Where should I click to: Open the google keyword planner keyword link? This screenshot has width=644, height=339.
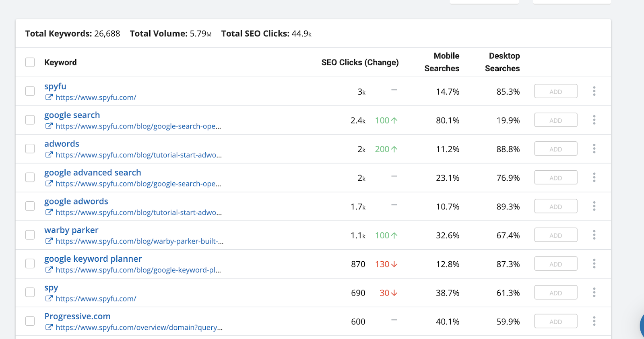point(93,259)
